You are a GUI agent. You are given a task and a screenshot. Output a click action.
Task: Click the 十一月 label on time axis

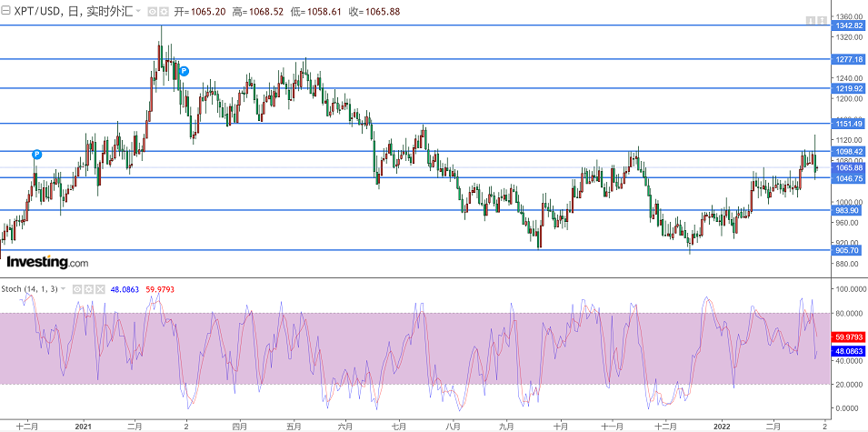[x=613, y=427]
